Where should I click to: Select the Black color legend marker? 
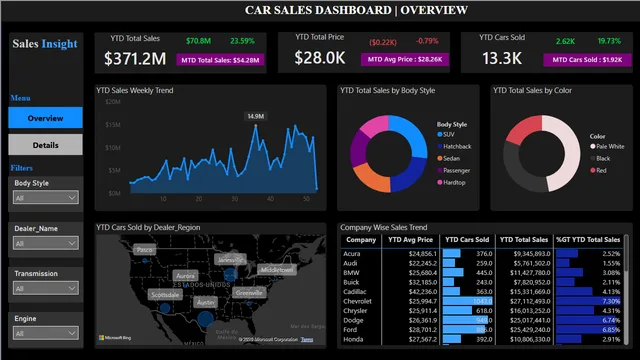pyautogui.click(x=593, y=158)
